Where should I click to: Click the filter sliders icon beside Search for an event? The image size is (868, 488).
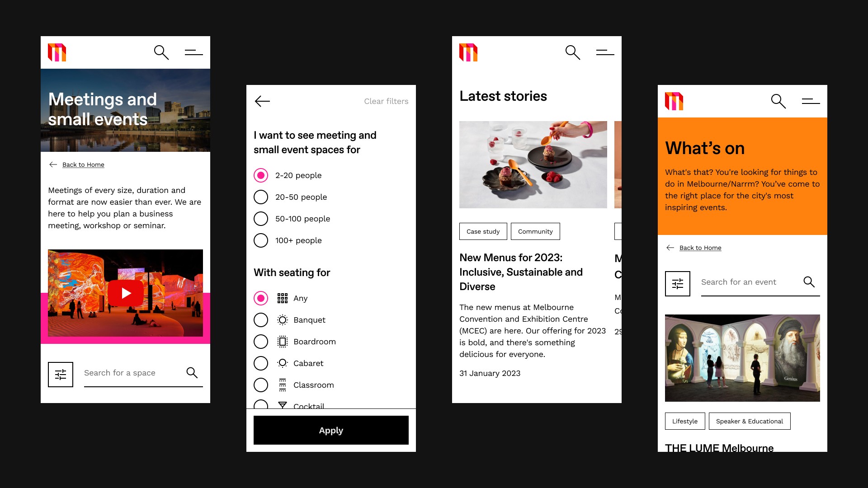coord(677,284)
